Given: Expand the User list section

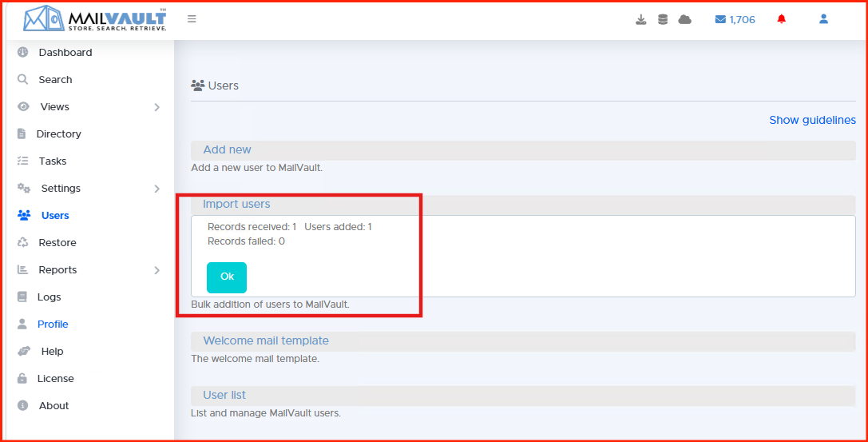Looking at the screenshot, I should coord(523,395).
